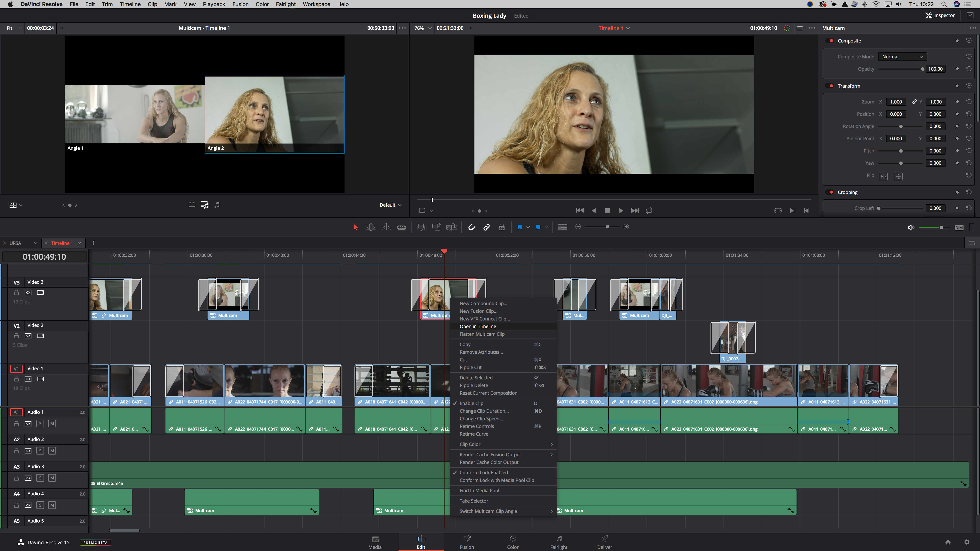Open marker color dropdown arrow
This screenshot has width=980, height=551.
(x=546, y=227)
